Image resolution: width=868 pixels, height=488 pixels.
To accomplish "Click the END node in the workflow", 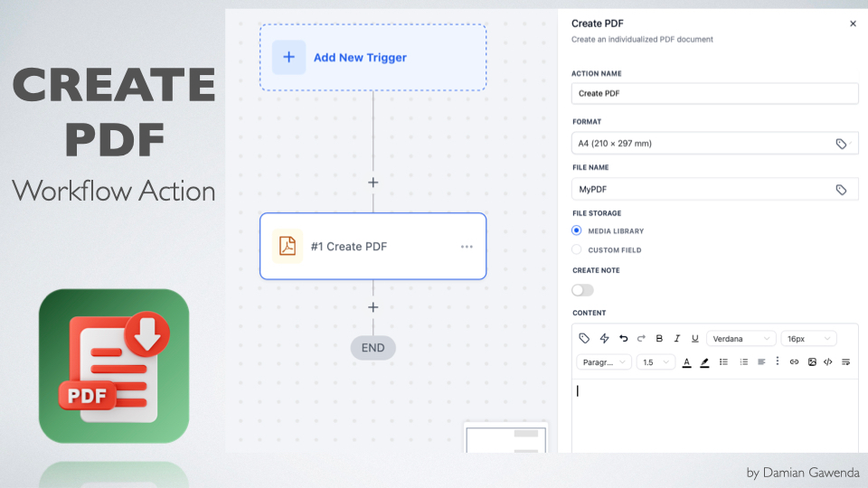I will click(373, 348).
